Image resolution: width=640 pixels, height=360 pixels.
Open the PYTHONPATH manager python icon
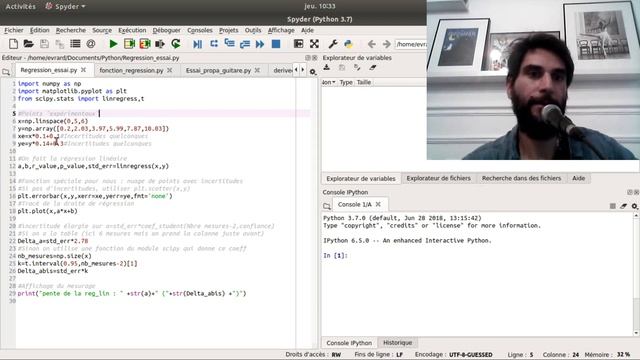click(348, 44)
